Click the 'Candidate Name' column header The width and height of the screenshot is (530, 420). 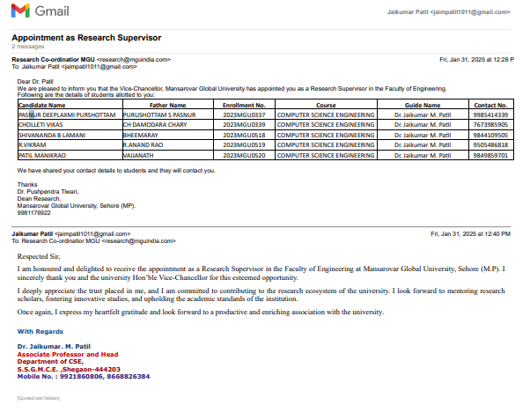tap(42, 105)
